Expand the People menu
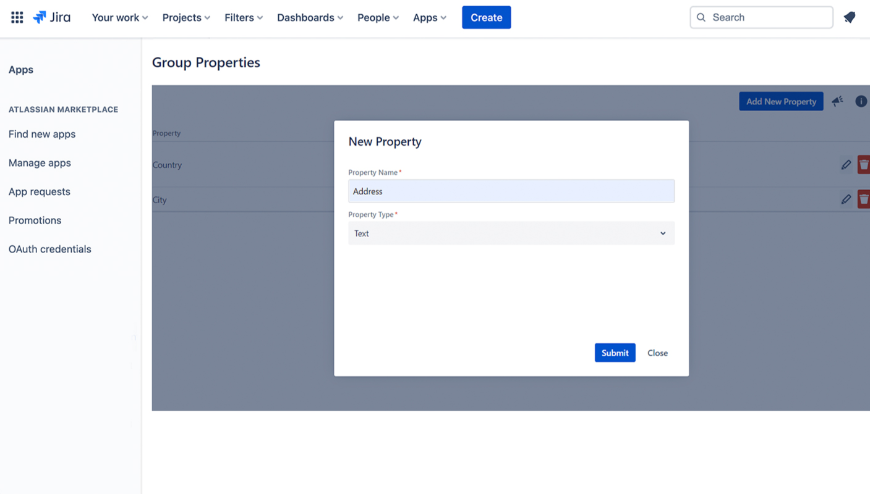 click(378, 18)
